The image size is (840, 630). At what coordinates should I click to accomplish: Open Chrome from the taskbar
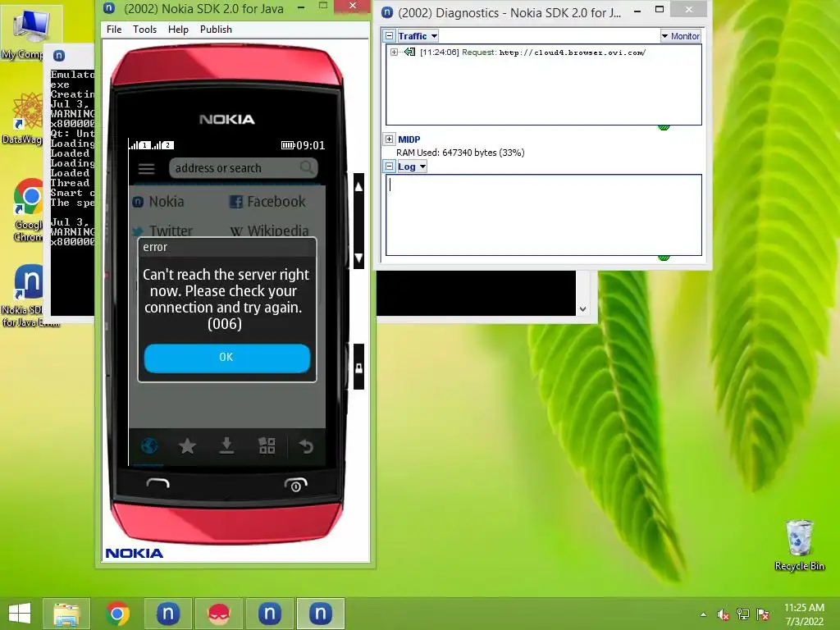point(117,614)
